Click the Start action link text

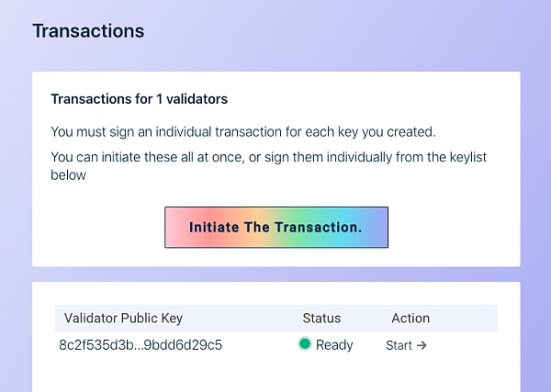pos(399,346)
